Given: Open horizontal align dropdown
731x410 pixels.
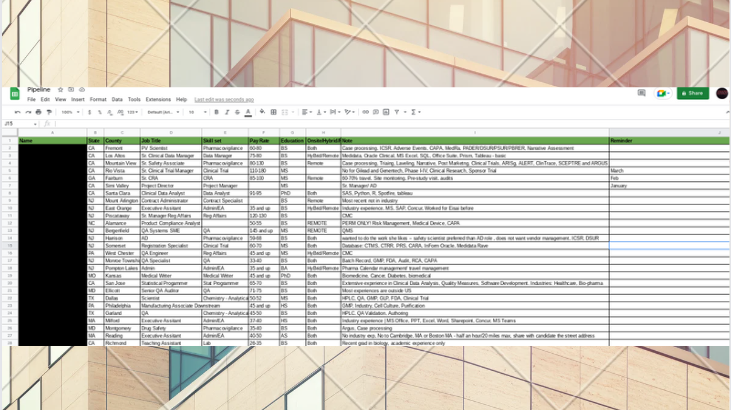Looking at the screenshot, I should [306, 112].
